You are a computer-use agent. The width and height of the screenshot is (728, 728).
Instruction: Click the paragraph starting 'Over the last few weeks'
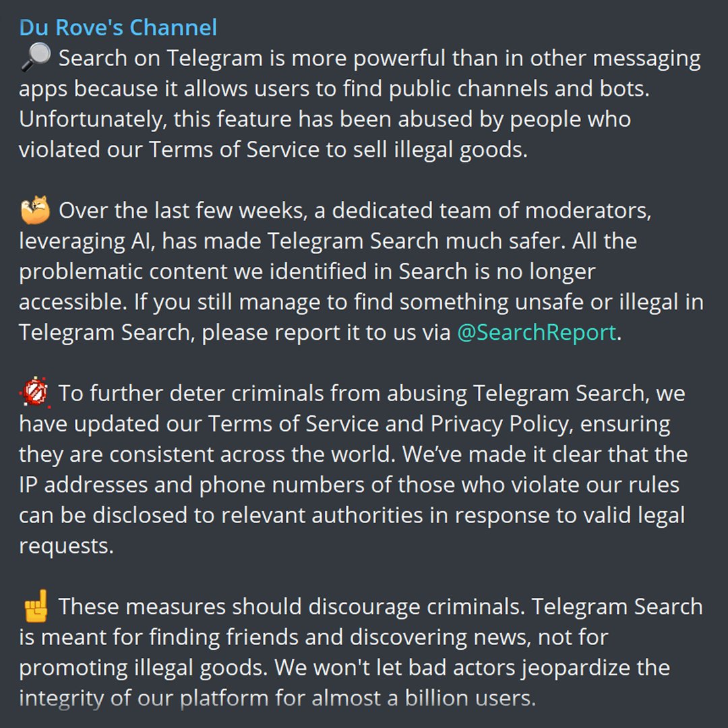[x=361, y=271]
